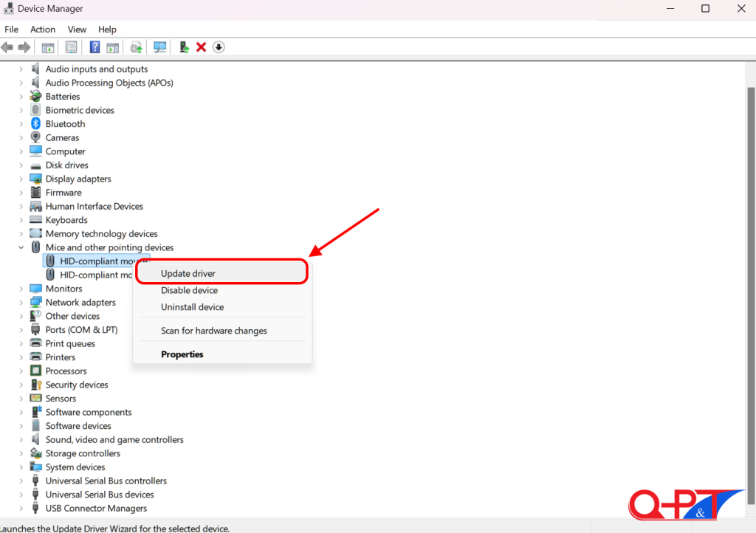
Task: Click the vertical scrollbar on the right
Action: pyautogui.click(x=751, y=221)
